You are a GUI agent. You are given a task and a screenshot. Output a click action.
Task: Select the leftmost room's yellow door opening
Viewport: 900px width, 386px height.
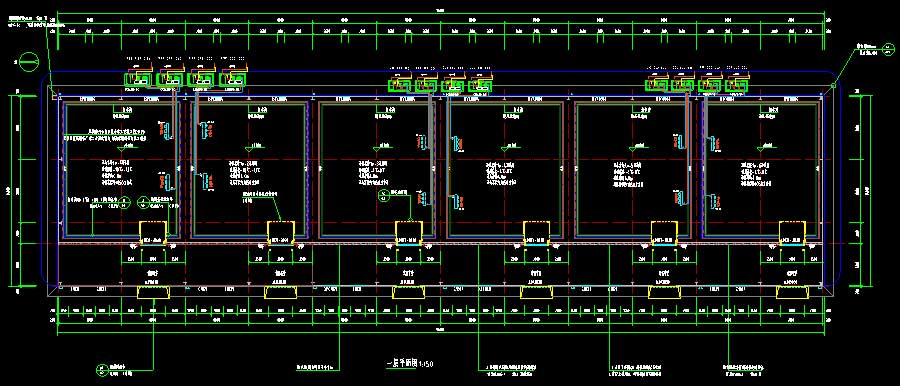coord(154,231)
